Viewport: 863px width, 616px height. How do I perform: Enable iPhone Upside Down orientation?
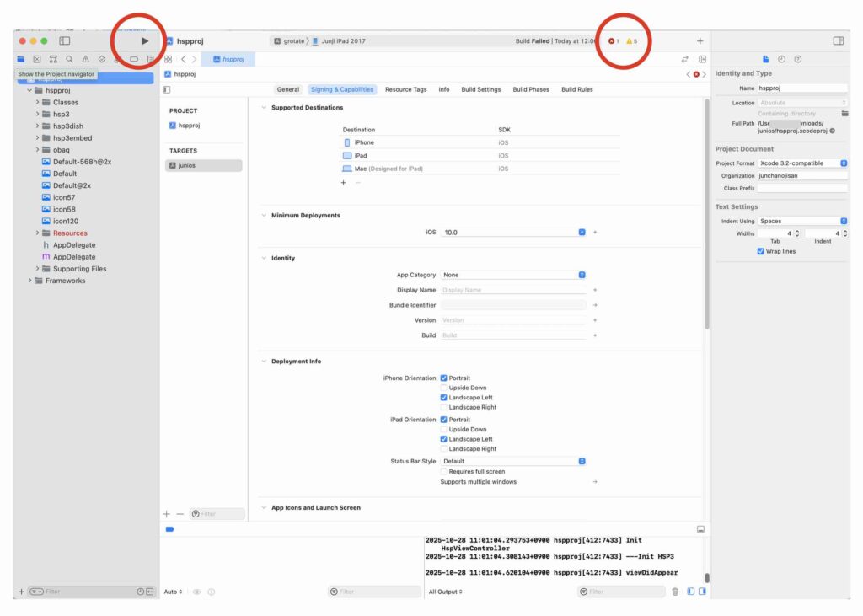tap(444, 388)
